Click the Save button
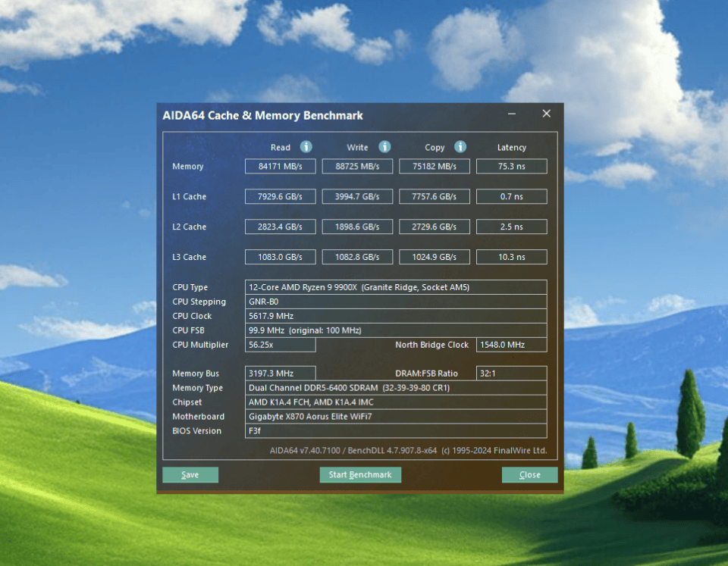Image resolution: width=728 pixels, height=566 pixels. (x=190, y=474)
